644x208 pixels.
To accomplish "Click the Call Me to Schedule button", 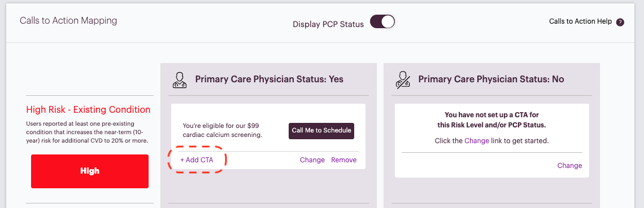I will 321,131.
